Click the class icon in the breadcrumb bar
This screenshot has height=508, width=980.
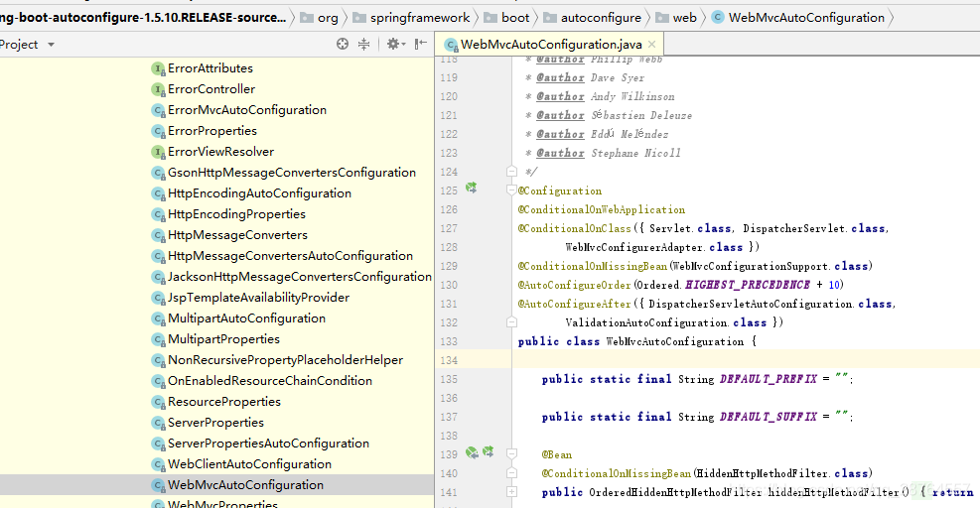coord(718,18)
